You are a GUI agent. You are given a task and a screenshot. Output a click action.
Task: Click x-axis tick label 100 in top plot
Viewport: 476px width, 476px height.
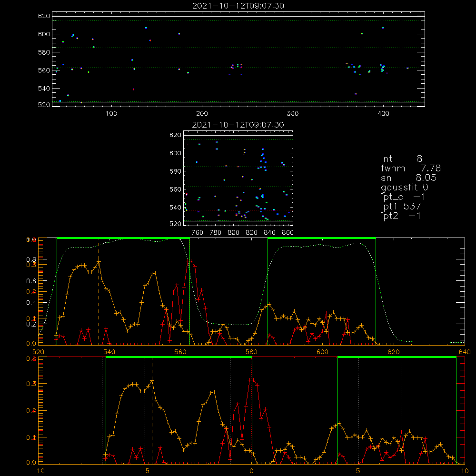(111, 114)
